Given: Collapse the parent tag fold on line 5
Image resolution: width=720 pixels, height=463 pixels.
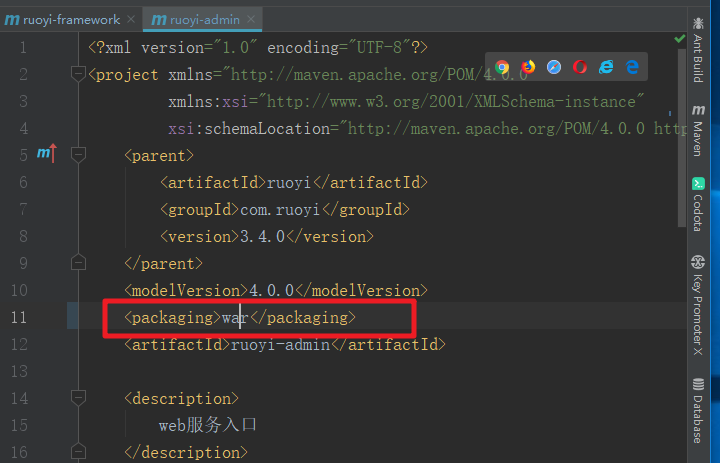Looking at the screenshot, I should [78, 155].
